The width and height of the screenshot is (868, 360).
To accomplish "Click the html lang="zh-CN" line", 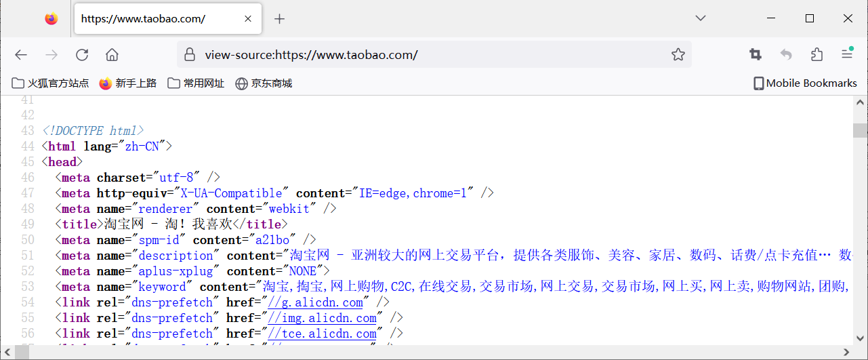I will click(107, 146).
